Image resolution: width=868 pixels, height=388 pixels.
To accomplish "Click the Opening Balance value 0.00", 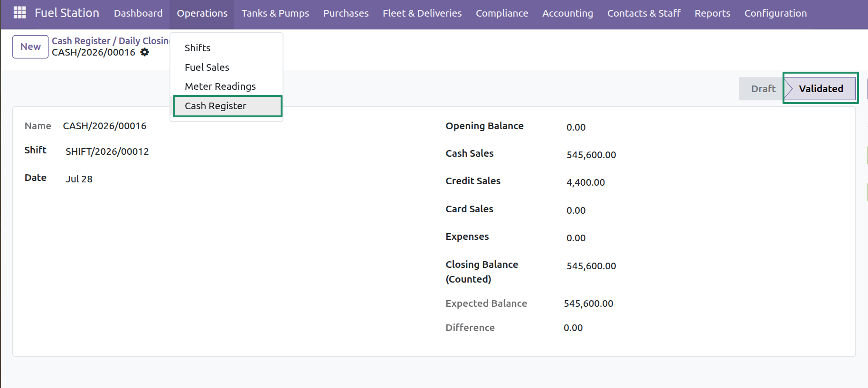I will coord(576,127).
